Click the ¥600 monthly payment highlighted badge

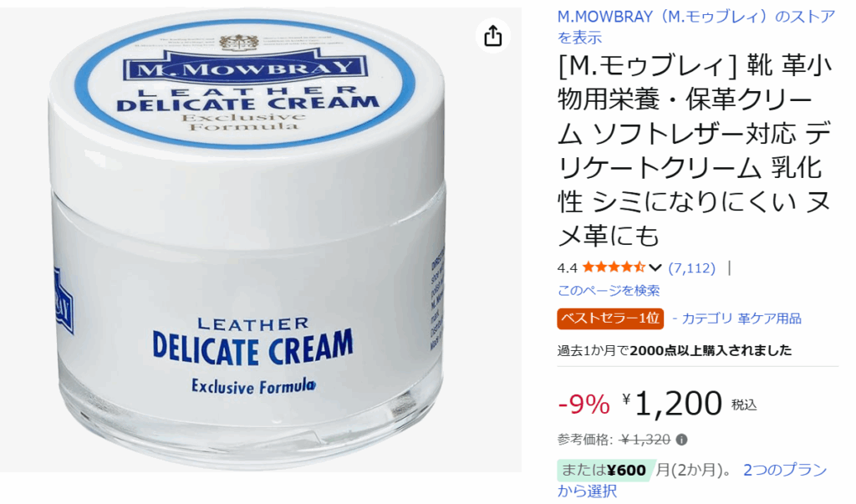[604, 470]
